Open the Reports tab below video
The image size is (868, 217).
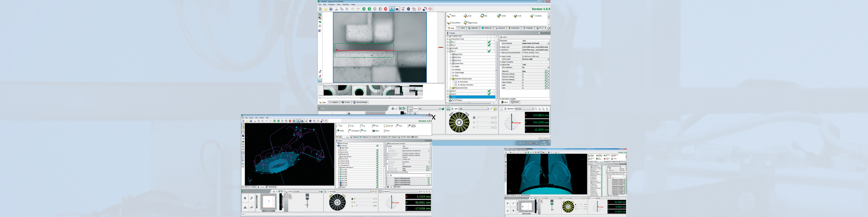(x=334, y=102)
